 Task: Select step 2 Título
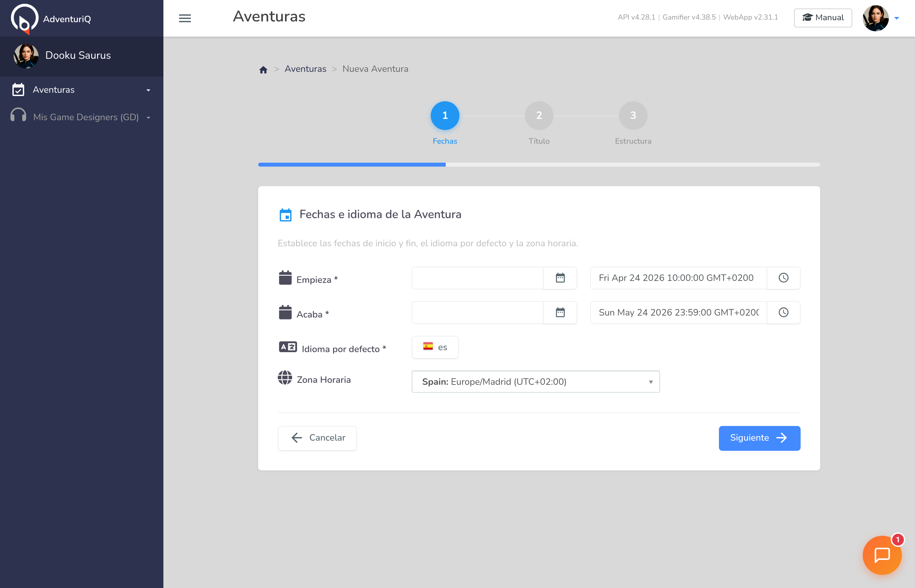pyautogui.click(x=539, y=115)
